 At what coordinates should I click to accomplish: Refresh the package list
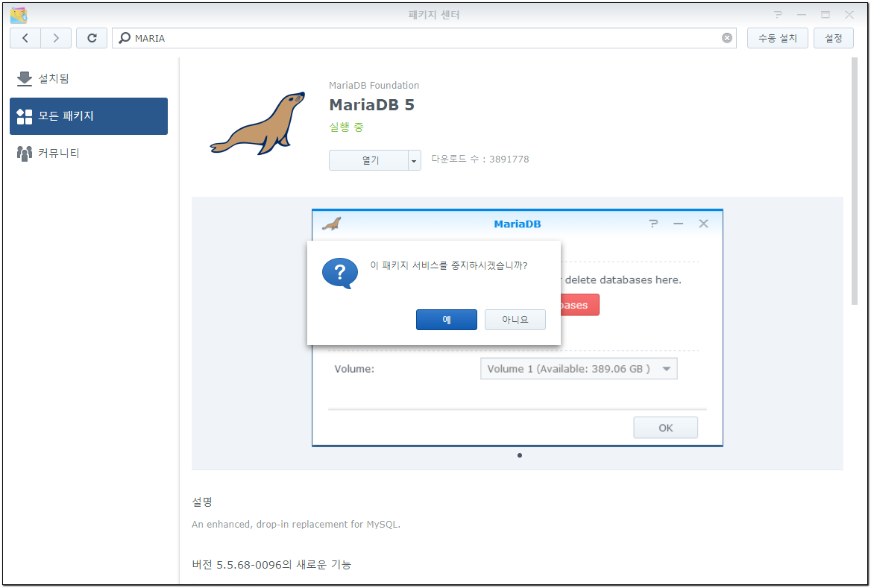pyautogui.click(x=92, y=38)
